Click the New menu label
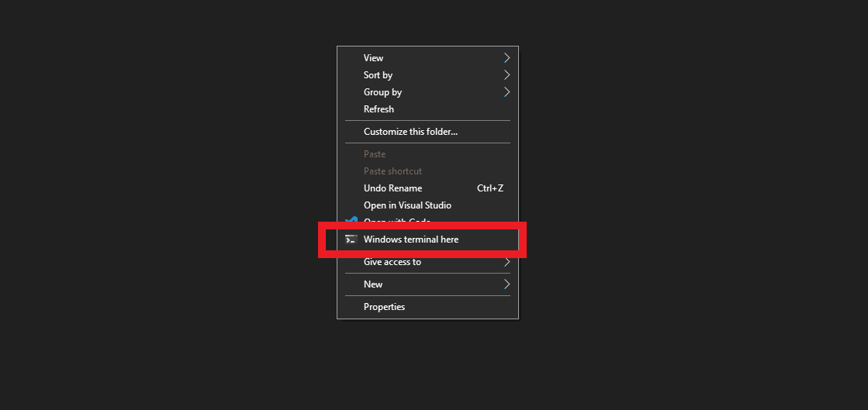The width and height of the screenshot is (868, 410). click(x=373, y=284)
